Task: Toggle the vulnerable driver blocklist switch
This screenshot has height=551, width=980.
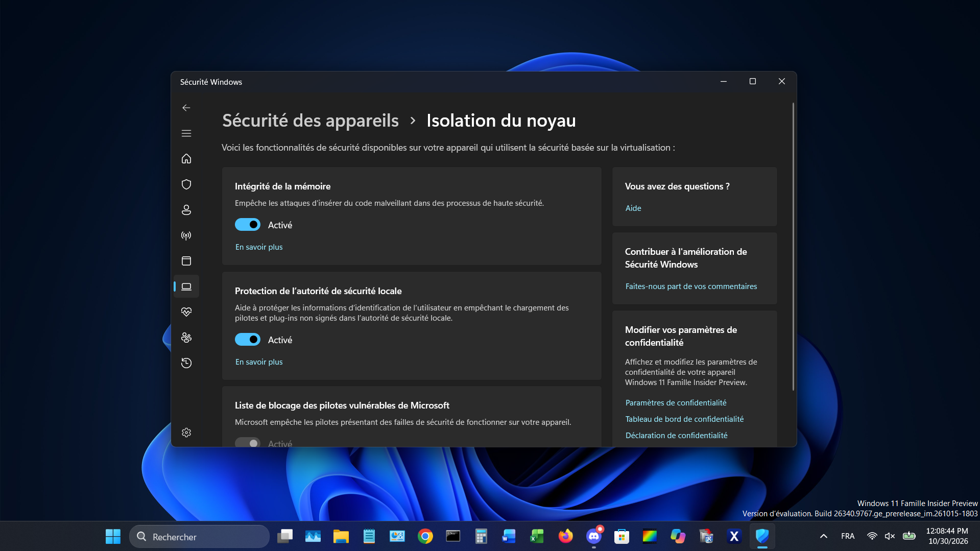Action: (x=248, y=443)
